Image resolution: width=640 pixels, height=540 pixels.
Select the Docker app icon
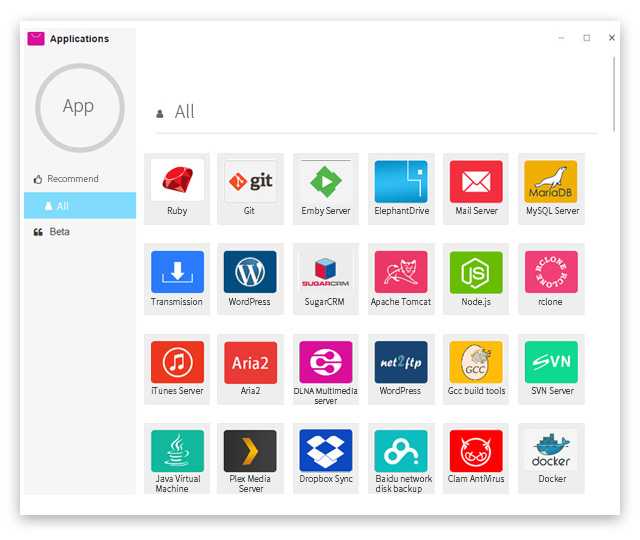[551, 451]
